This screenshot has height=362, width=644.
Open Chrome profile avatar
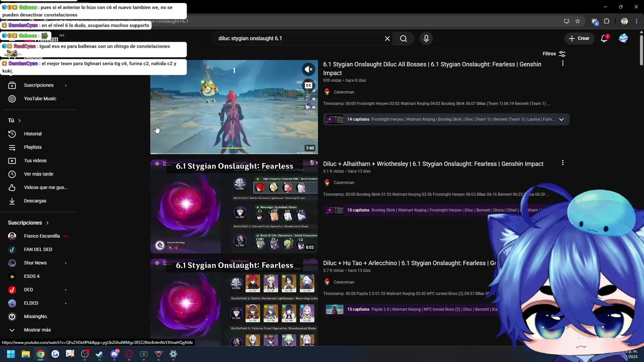pos(624,21)
